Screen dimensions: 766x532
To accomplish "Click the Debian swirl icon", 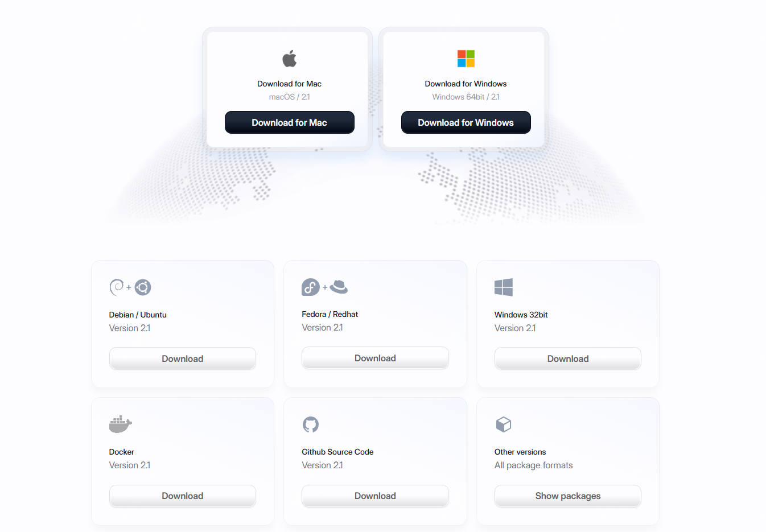I will (116, 287).
